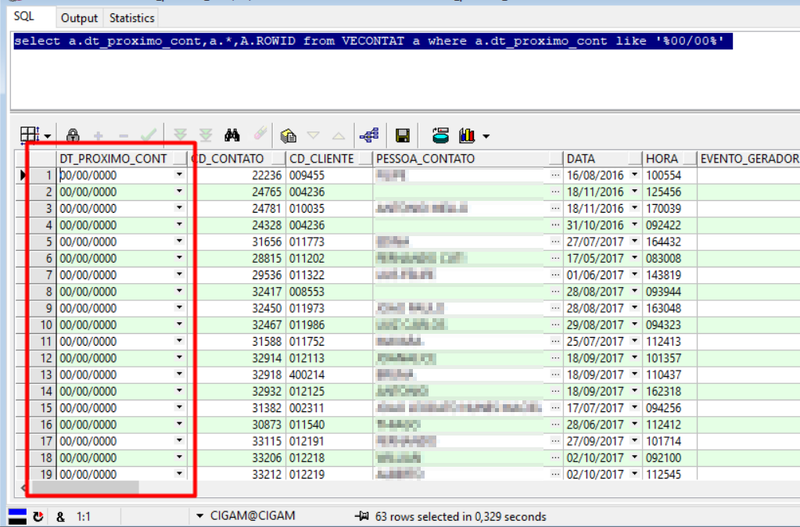Open the ellipsis button for contact 32417
The image size is (800, 527).
point(556,291)
